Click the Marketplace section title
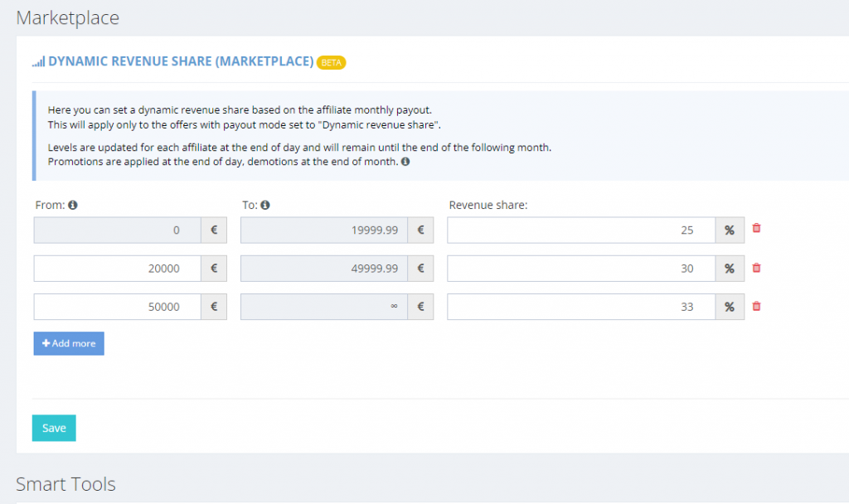 tap(68, 18)
